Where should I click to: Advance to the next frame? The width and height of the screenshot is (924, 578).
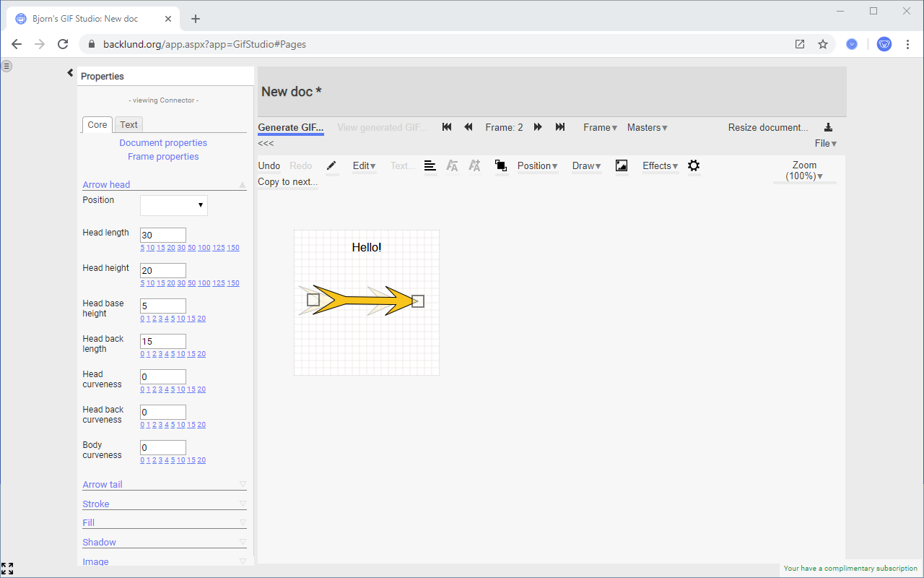538,126
